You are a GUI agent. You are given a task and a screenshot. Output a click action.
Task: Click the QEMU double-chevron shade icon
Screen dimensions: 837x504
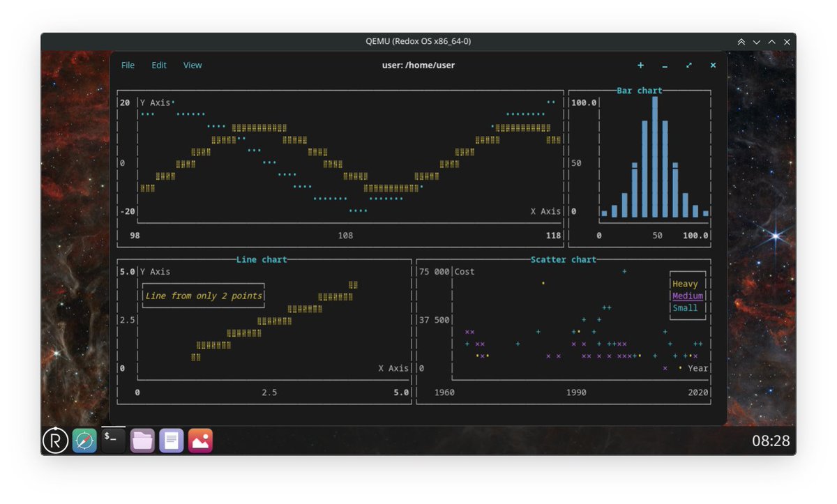click(741, 42)
